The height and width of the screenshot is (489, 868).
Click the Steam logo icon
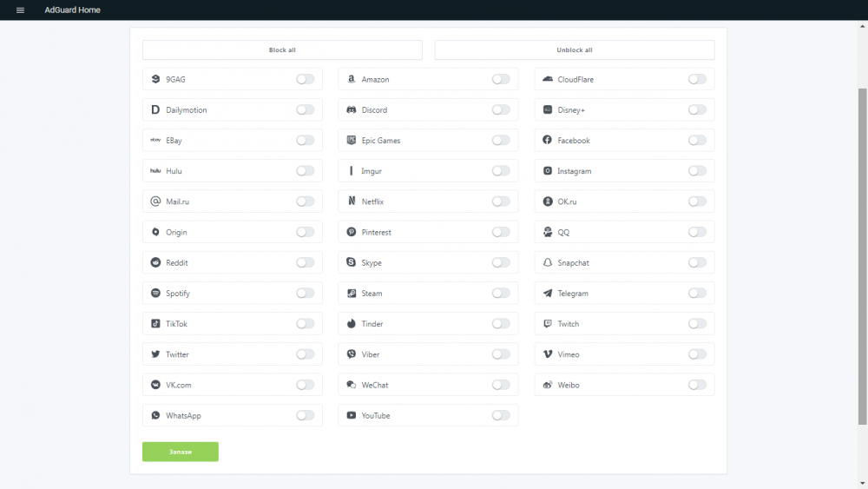click(x=352, y=294)
